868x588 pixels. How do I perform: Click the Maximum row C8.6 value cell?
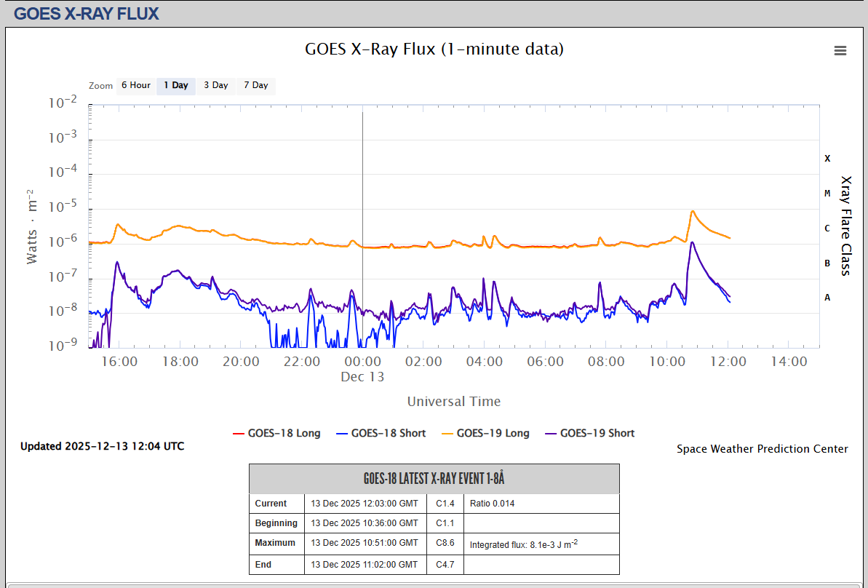pyautogui.click(x=445, y=543)
